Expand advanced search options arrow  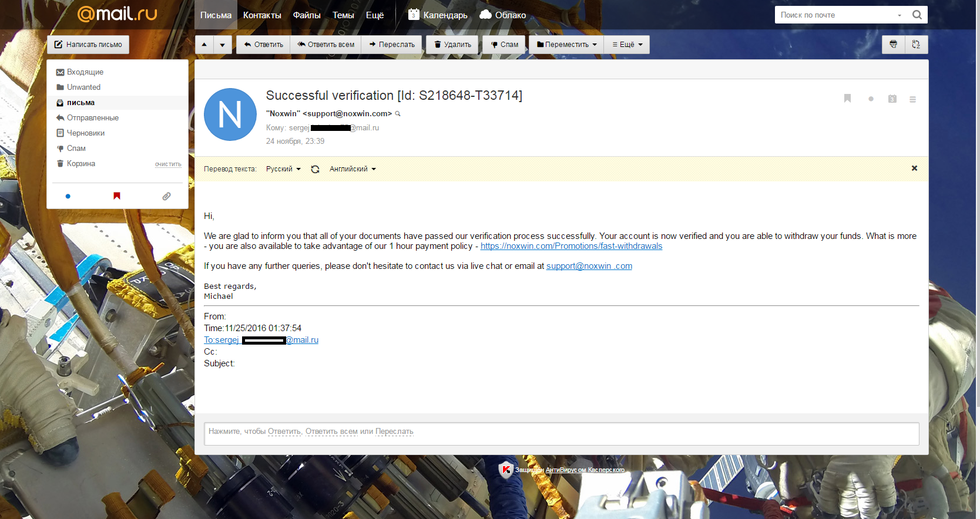point(900,15)
